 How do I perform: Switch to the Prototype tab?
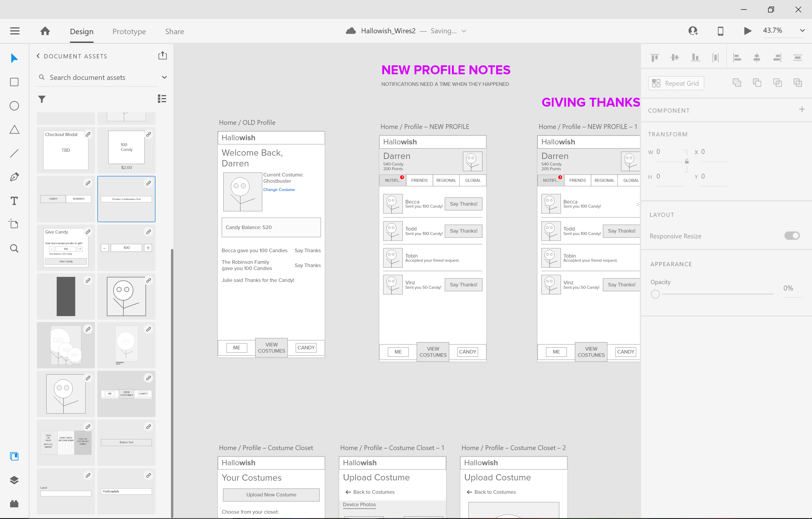click(129, 31)
